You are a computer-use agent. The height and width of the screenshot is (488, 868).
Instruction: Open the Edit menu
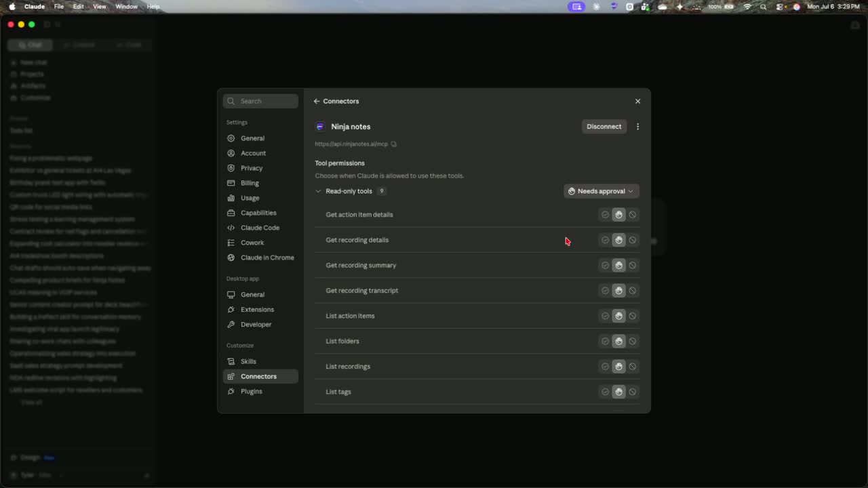pos(79,7)
